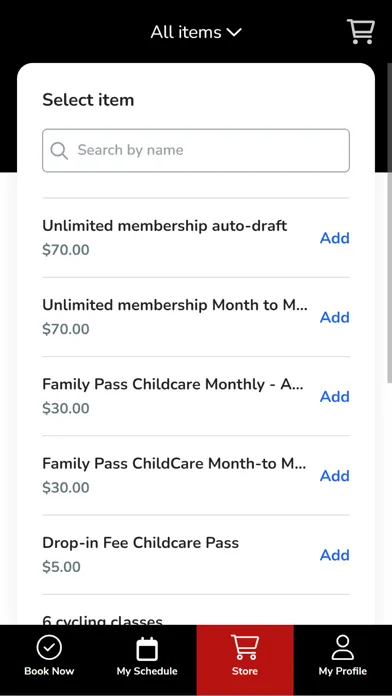
Task: Open the My Schedule calendar icon
Action: [147, 649]
